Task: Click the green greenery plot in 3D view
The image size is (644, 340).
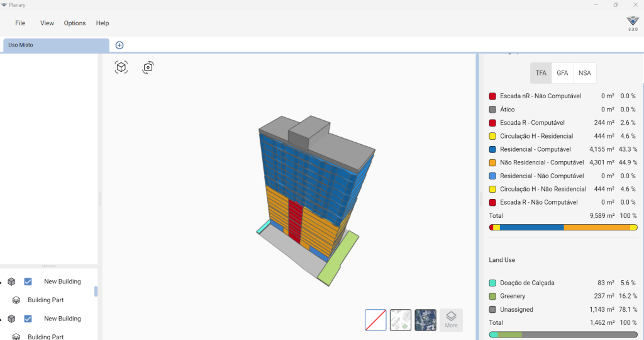Action: click(x=338, y=259)
